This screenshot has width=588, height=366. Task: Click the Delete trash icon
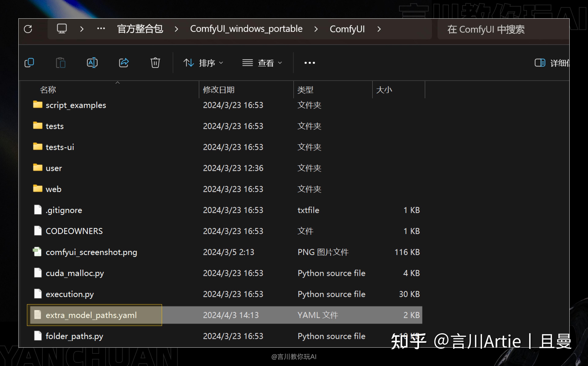coord(155,63)
